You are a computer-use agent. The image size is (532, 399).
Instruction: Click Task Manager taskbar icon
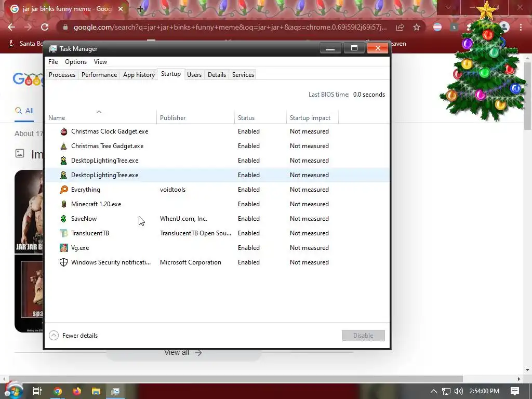(115, 391)
